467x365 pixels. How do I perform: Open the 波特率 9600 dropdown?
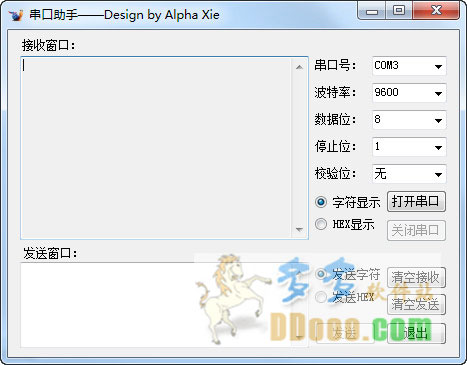point(409,93)
